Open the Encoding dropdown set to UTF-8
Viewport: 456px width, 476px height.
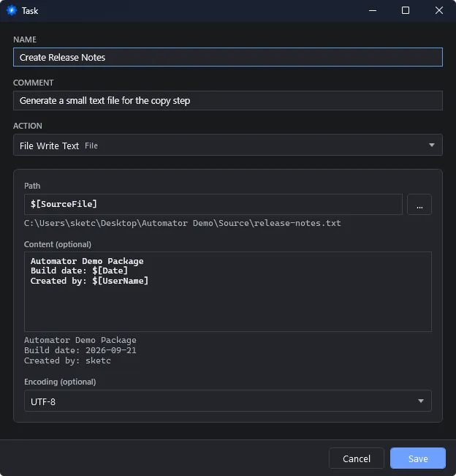pos(228,401)
